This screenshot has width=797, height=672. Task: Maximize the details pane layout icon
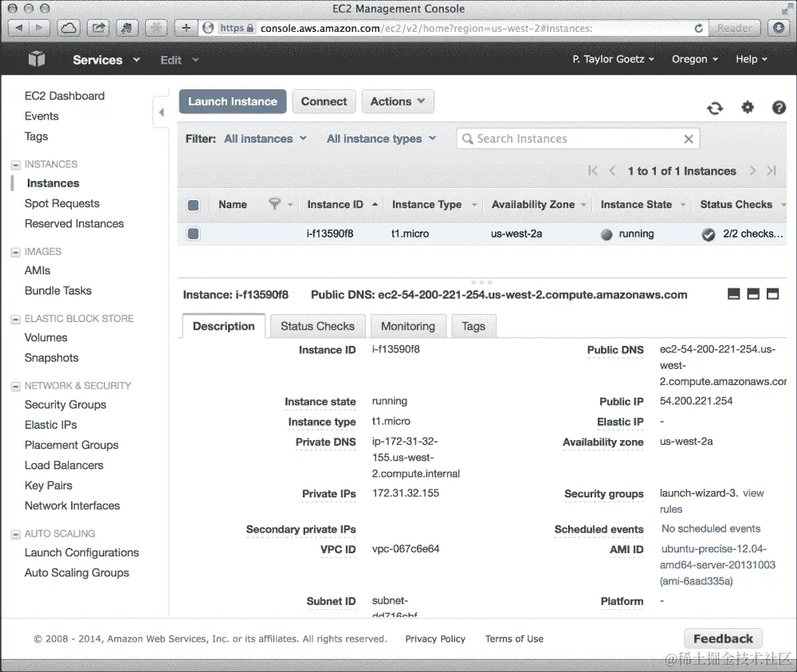click(x=772, y=294)
